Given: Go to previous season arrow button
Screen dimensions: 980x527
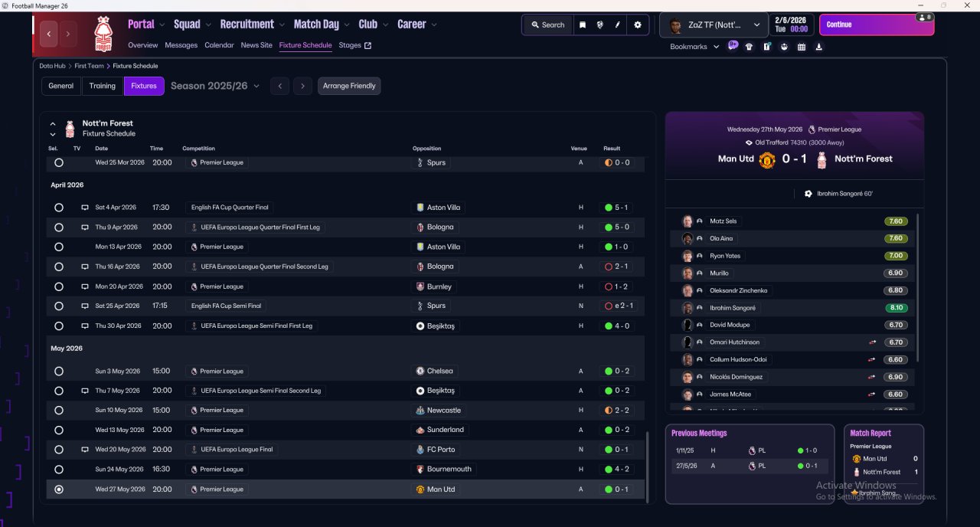Looking at the screenshot, I should coord(280,86).
